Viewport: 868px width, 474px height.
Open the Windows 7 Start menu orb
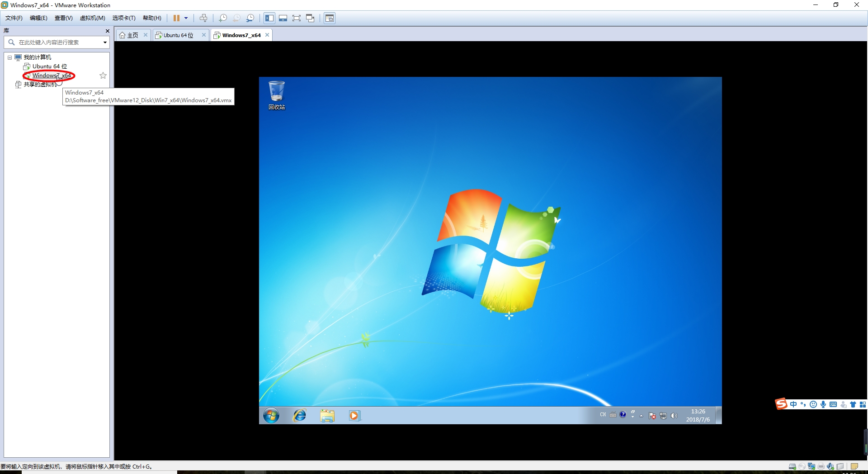coord(271,415)
